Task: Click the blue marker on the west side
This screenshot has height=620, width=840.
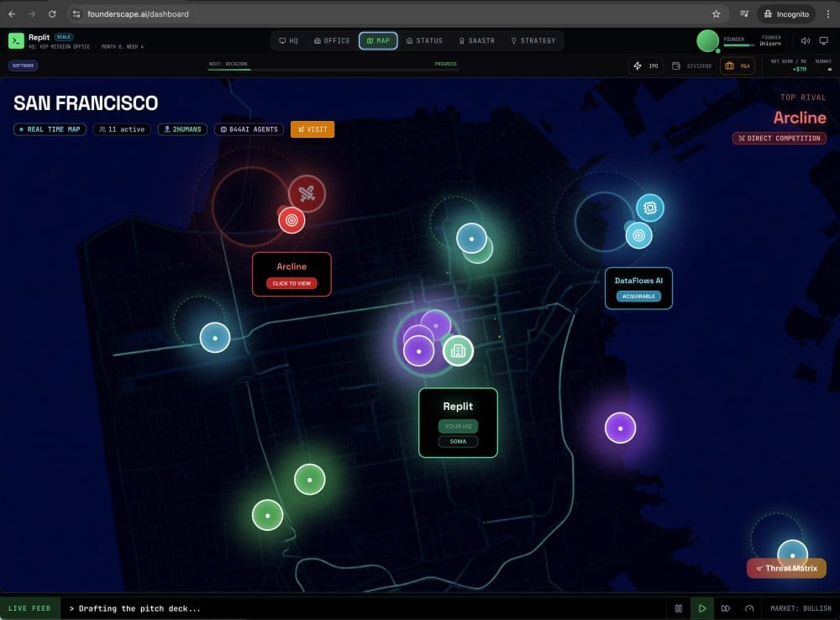Action: (215, 338)
